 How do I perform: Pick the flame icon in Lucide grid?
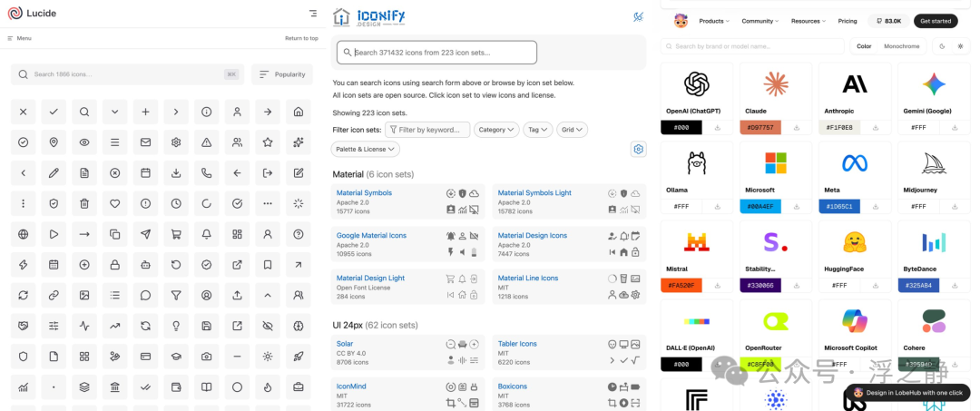268,387
